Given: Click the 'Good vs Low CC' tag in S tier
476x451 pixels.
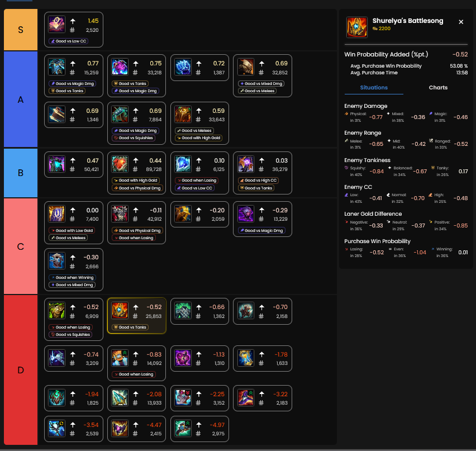Looking at the screenshot, I should point(68,41).
